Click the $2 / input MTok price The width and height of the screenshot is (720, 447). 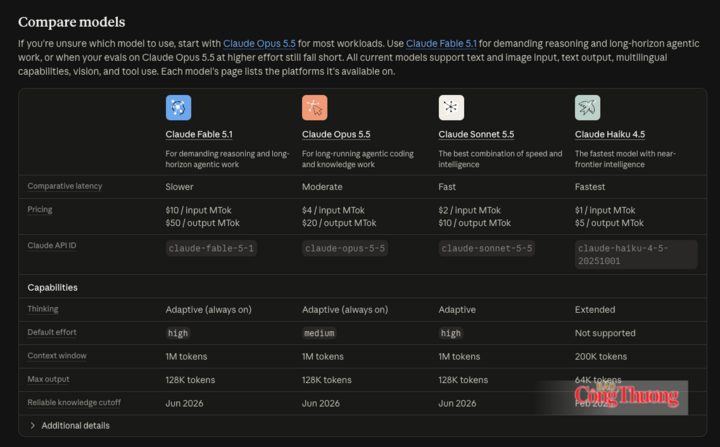click(x=469, y=210)
